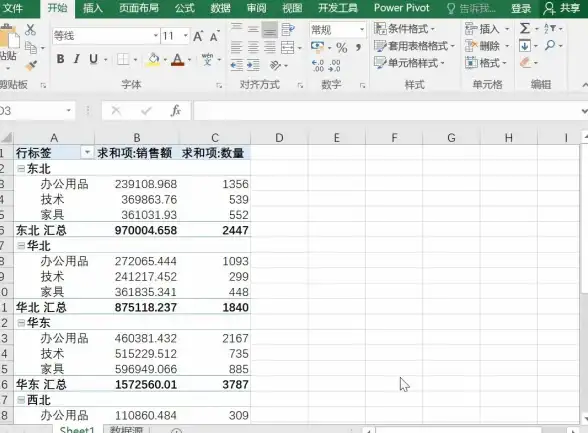Select the Format Painter brush
This screenshot has height=433, width=588.
[31, 66]
